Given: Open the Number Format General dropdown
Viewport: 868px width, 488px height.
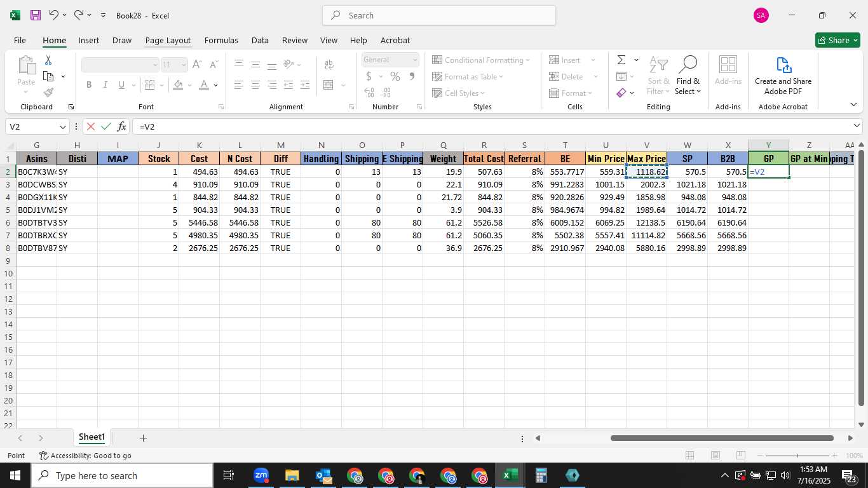Looking at the screenshot, I should pos(415,60).
